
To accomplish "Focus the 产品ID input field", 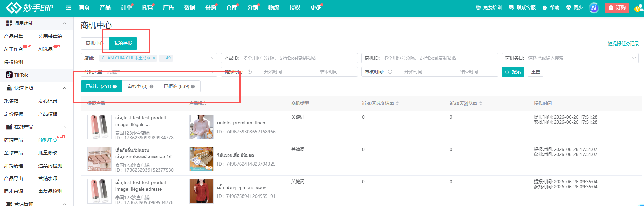I will click(x=289, y=58).
